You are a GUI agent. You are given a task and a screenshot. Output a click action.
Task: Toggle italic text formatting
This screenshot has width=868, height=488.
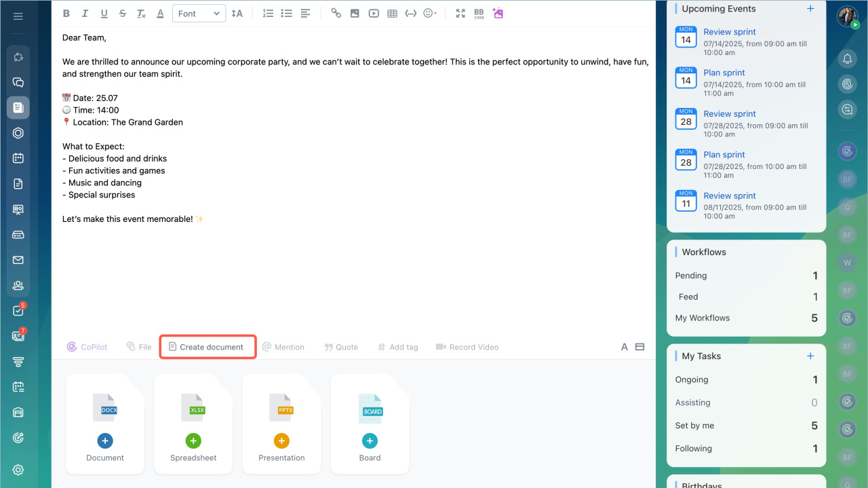pos(85,14)
